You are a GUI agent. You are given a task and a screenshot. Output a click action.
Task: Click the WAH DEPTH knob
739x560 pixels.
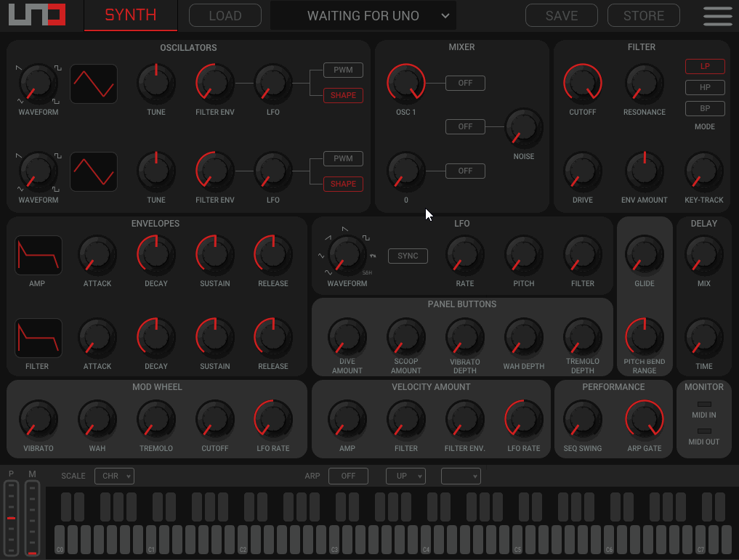(524, 337)
